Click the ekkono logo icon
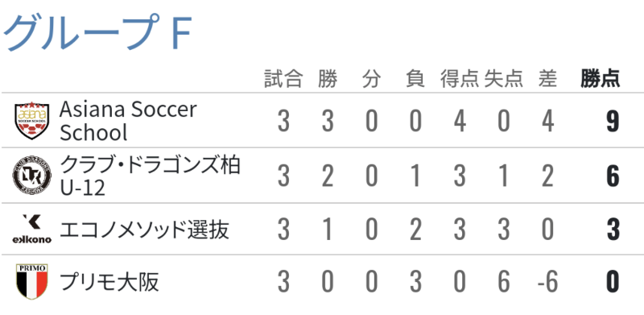The width and height of the screenshot is (644, 315). (32, 229)
